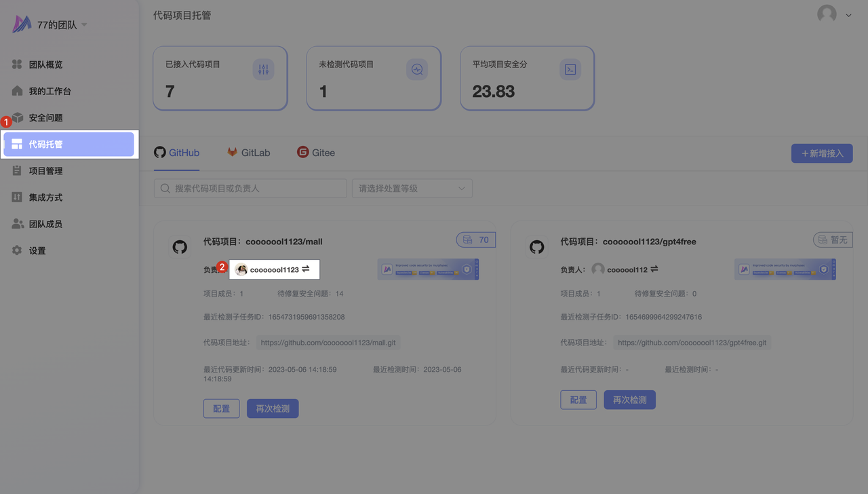The image size is (868, 494).
Task: Click GitHub logo on the mall project card
Action: coord(180,247)
